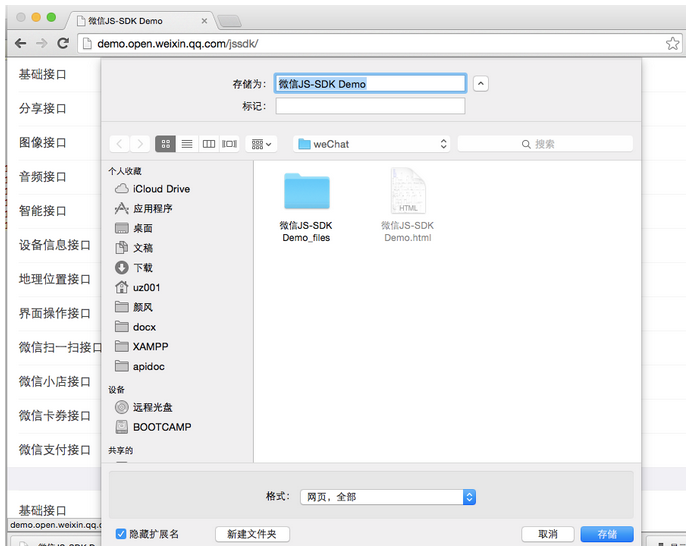
Task: Select 远程光盘 under devices
Action: click(x=144, y=407)
